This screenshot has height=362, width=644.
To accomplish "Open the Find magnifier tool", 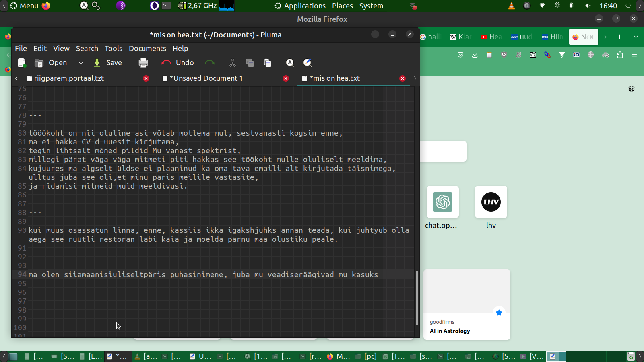I will [290, 63].
